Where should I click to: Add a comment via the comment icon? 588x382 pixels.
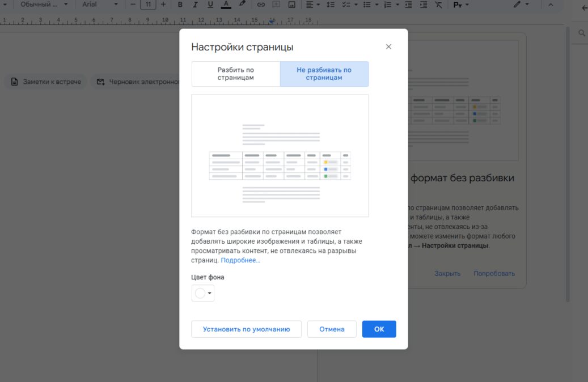tap(276, 5)
